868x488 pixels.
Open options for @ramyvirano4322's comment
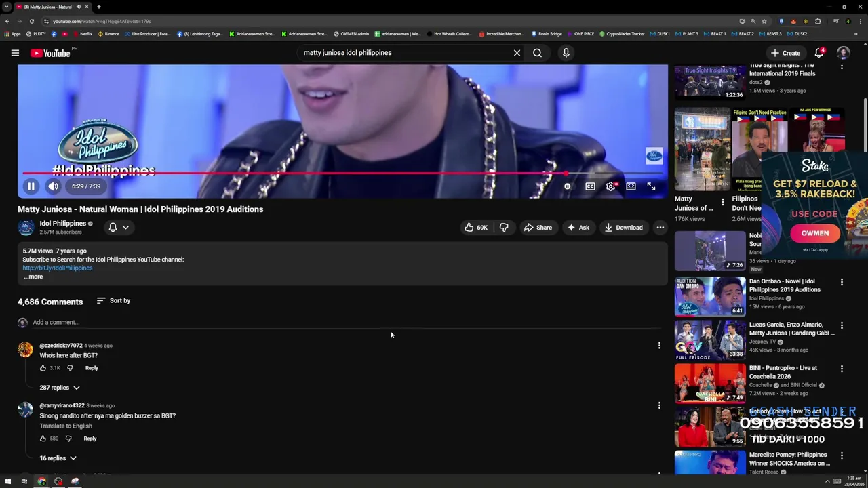click(659, 405)
